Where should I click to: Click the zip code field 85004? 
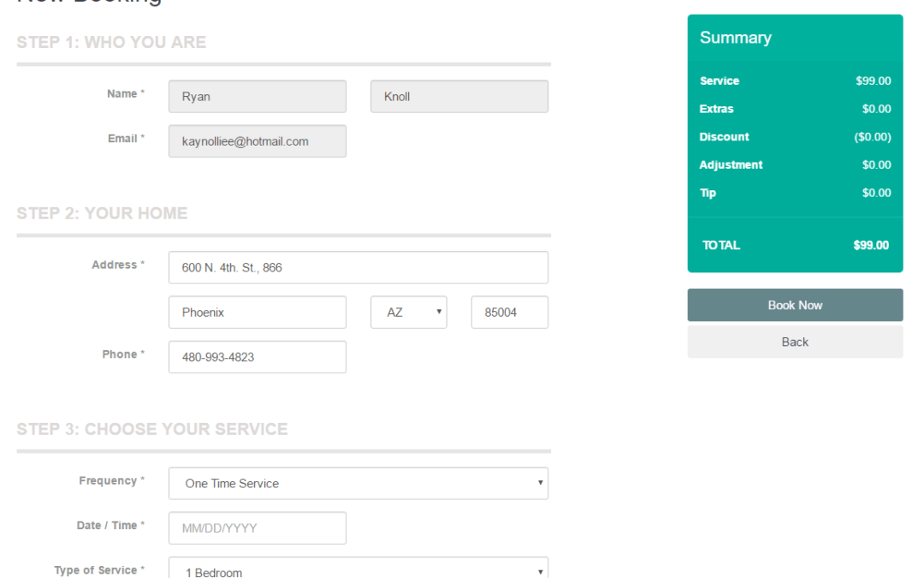point(510,312)
